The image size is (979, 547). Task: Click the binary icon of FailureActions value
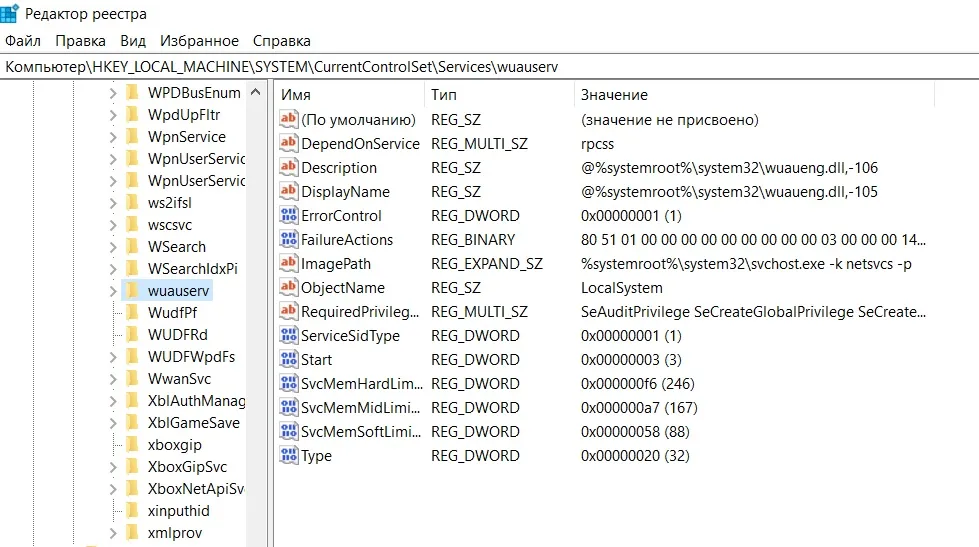[288, 239]
